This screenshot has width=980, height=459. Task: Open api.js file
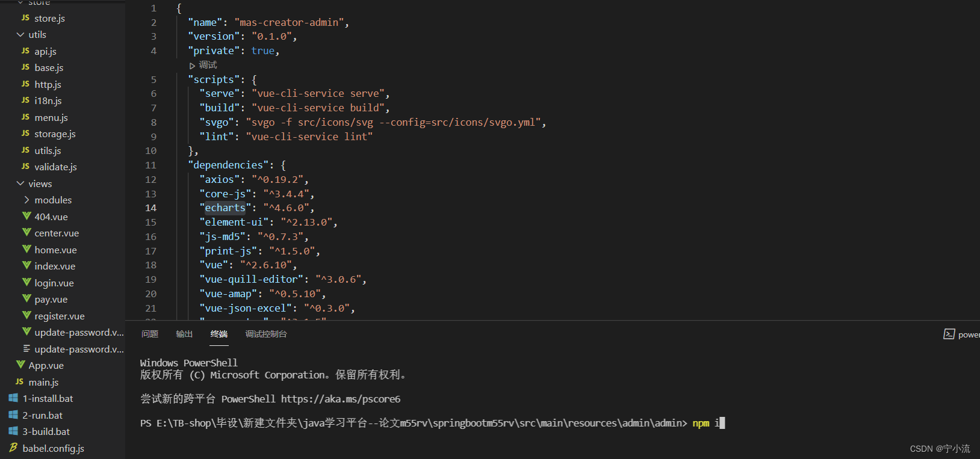45,51
